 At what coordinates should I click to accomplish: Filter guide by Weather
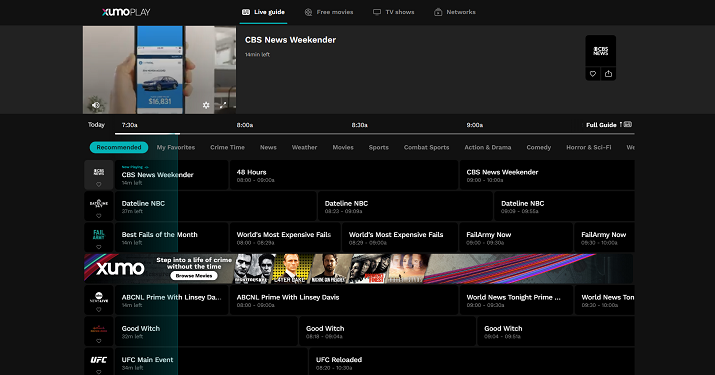tap(304, 147)
